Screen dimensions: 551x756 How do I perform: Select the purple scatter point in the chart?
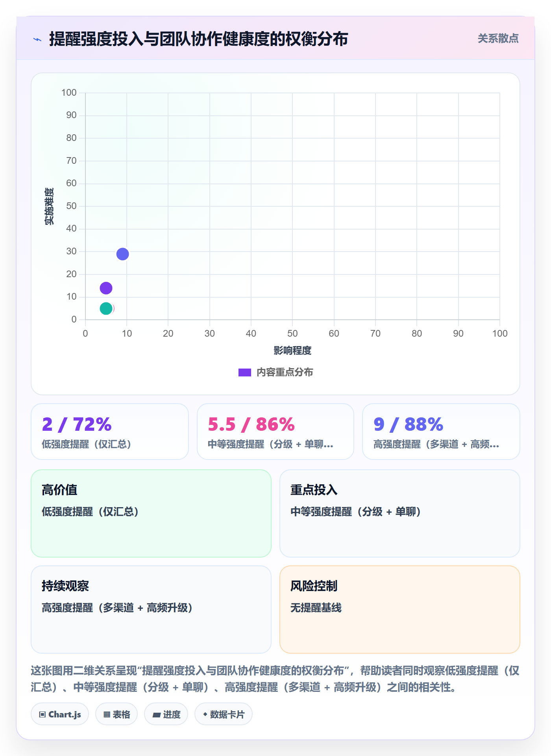click(106, 288)
